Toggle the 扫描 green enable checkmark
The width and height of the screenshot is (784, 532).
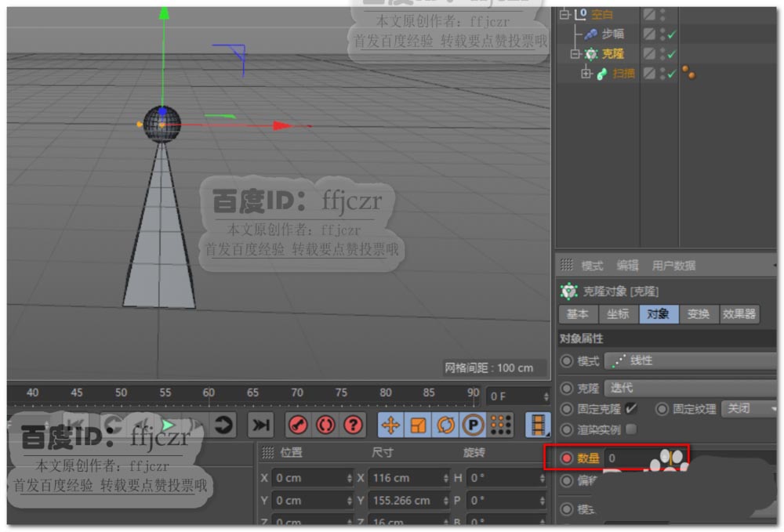click(672, 74)
